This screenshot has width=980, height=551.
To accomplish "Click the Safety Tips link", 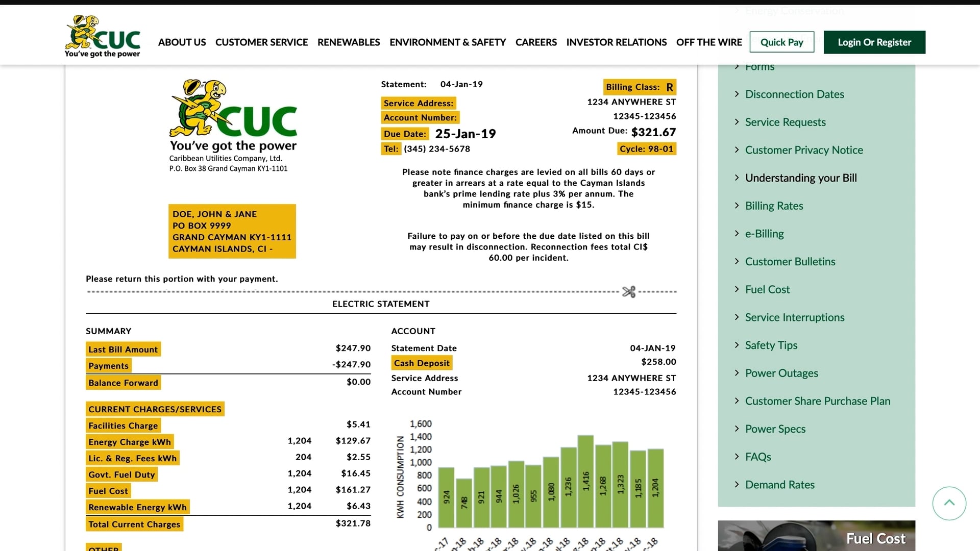I will 771,345.
